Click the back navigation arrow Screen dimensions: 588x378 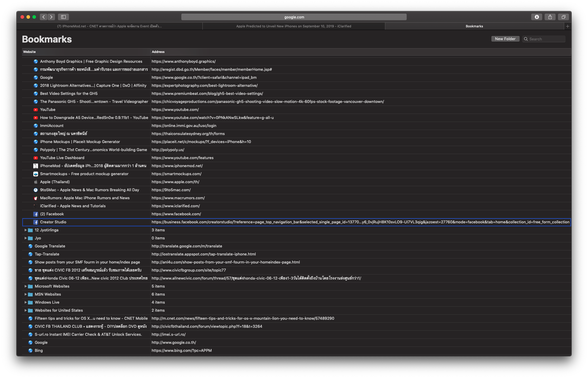click(x=43, y=17)
